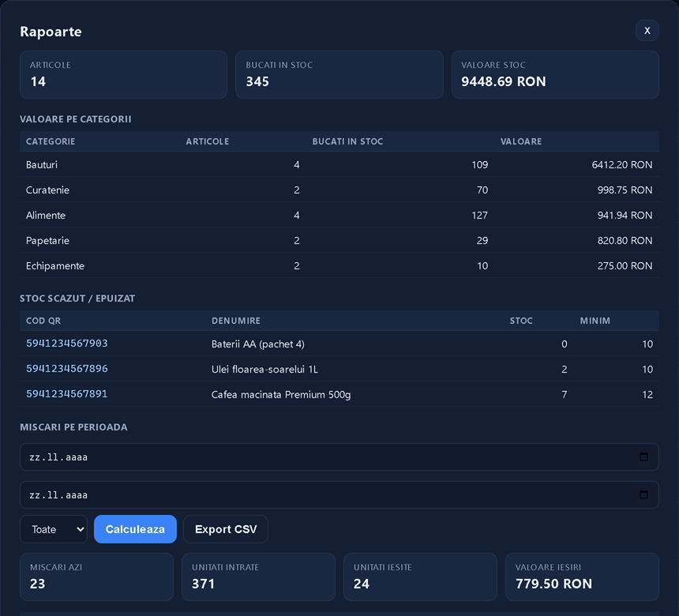Screen dimensions: 679x616
Task: Focus the first zz.ll.aaaa date input
Action: pyautogui.click(x=339, y=456)
